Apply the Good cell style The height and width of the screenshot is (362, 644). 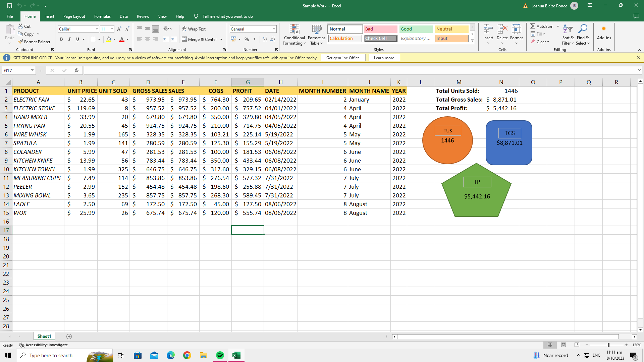(416, 29)
